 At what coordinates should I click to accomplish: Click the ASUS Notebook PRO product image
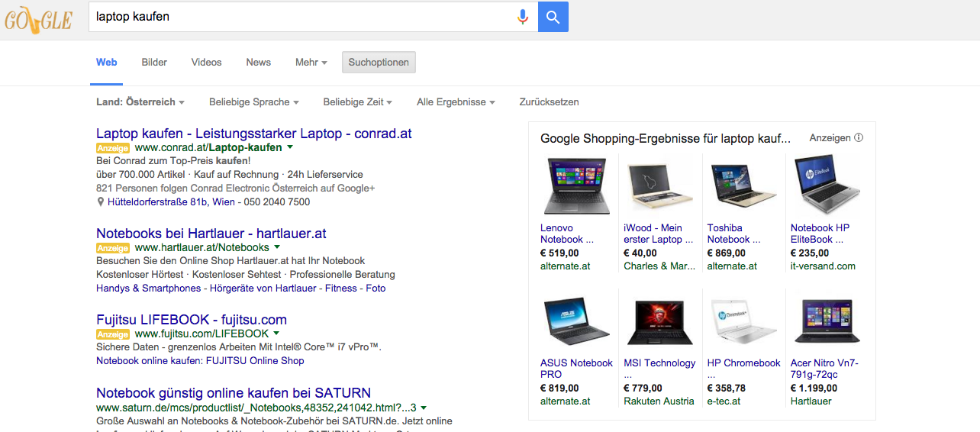(576, 321)
